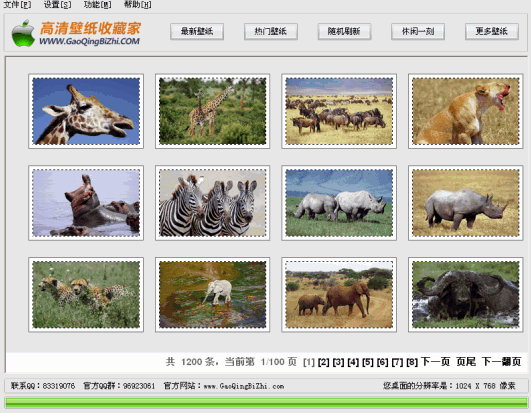Click the 最新壁纸 button
The height and width of the screenshot is (413, 531).
tap(197, 31)
